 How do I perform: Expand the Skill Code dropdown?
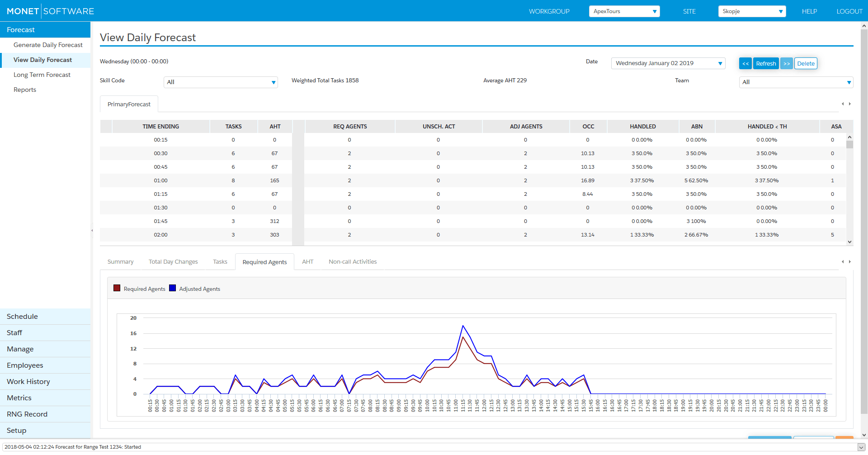[x=221, y=82]
